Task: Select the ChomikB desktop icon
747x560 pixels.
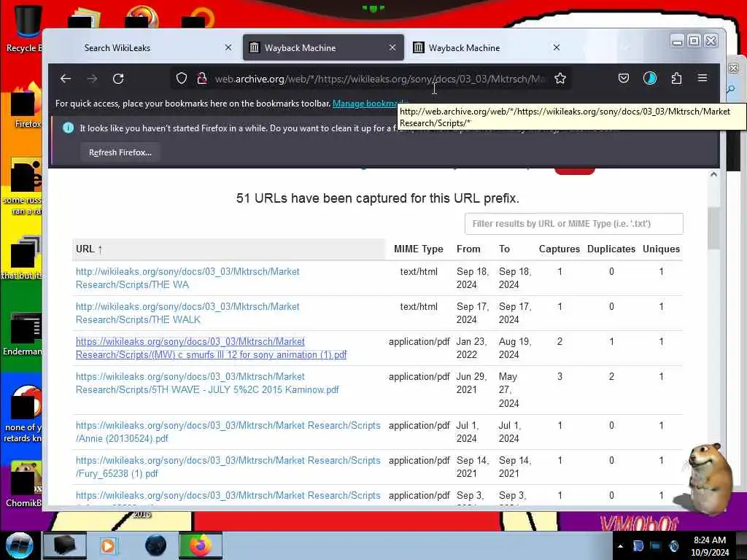Action: [23, 484]
